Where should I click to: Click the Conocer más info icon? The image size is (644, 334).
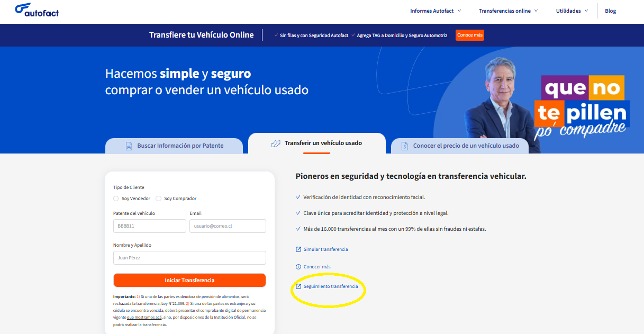298,267
